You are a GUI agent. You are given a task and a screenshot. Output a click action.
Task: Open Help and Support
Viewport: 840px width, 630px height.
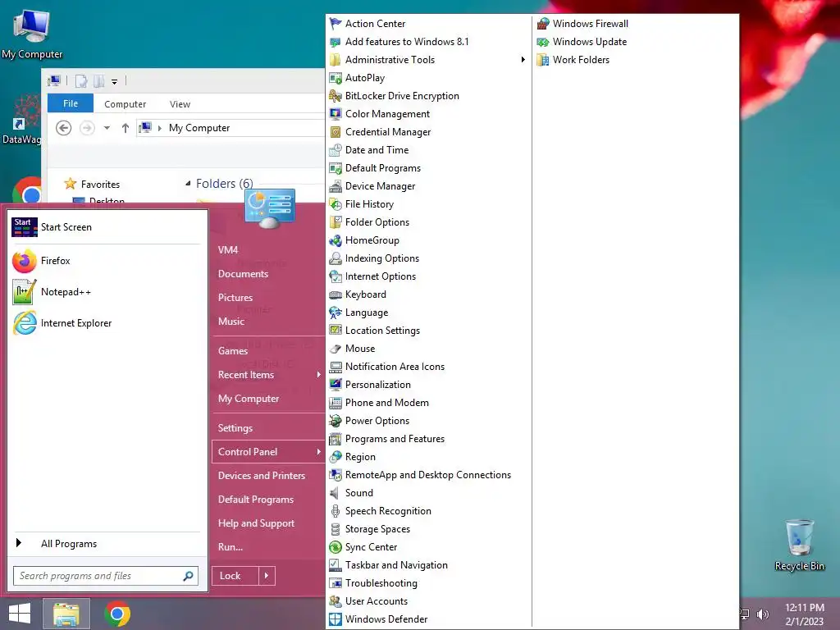coord(256,523)
